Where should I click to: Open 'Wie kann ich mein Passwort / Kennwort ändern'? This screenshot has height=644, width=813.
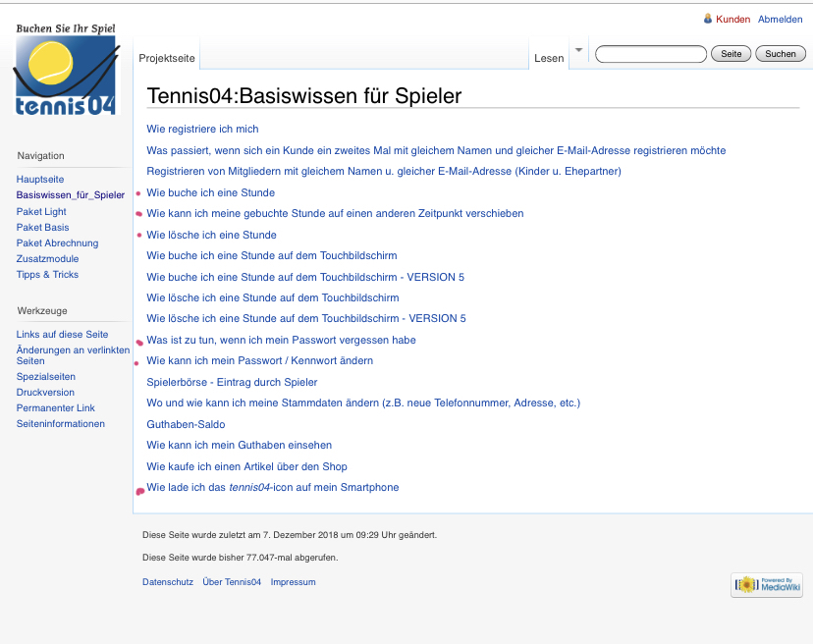coord(260,361)
